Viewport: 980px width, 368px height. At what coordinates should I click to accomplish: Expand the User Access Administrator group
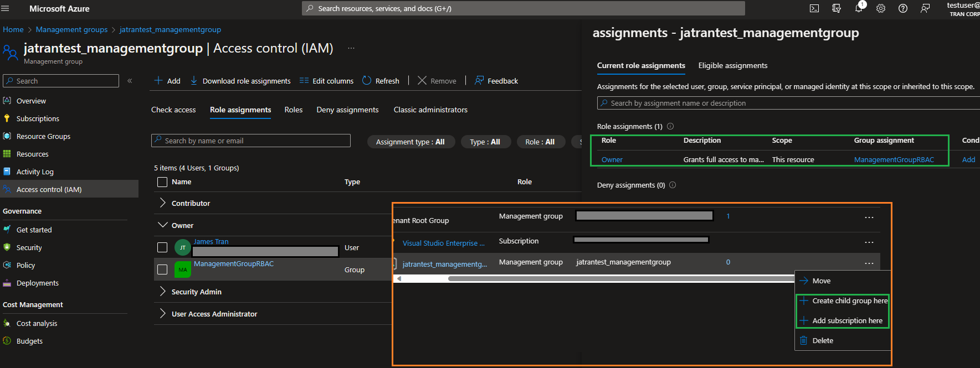(162, 314)
